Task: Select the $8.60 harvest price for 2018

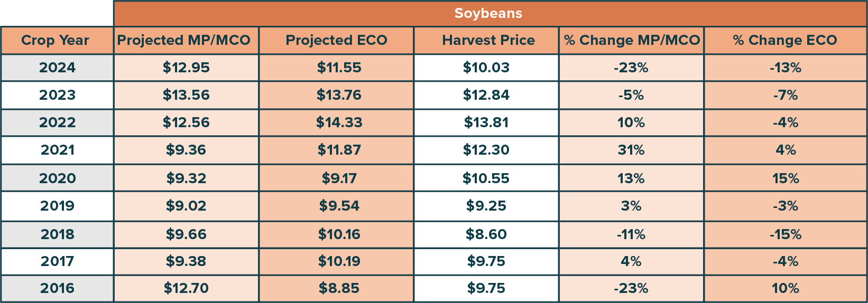Action: 486,234
